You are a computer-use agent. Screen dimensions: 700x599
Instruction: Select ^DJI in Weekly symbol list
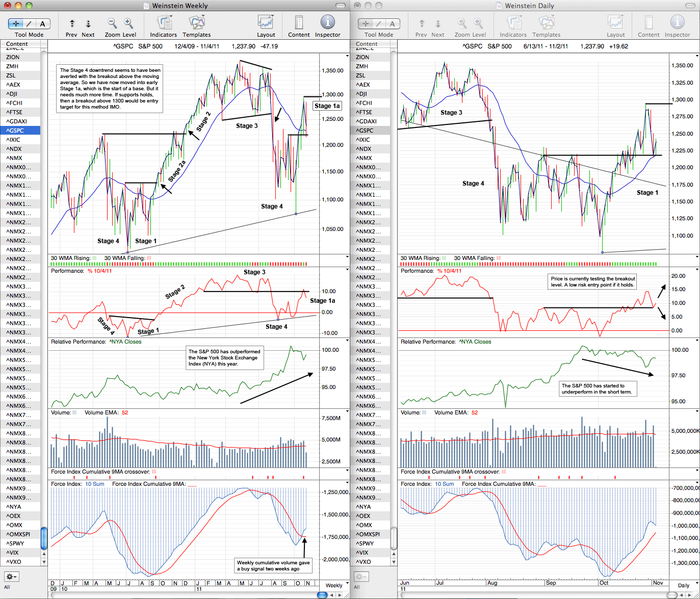click(x=20, y=94)
